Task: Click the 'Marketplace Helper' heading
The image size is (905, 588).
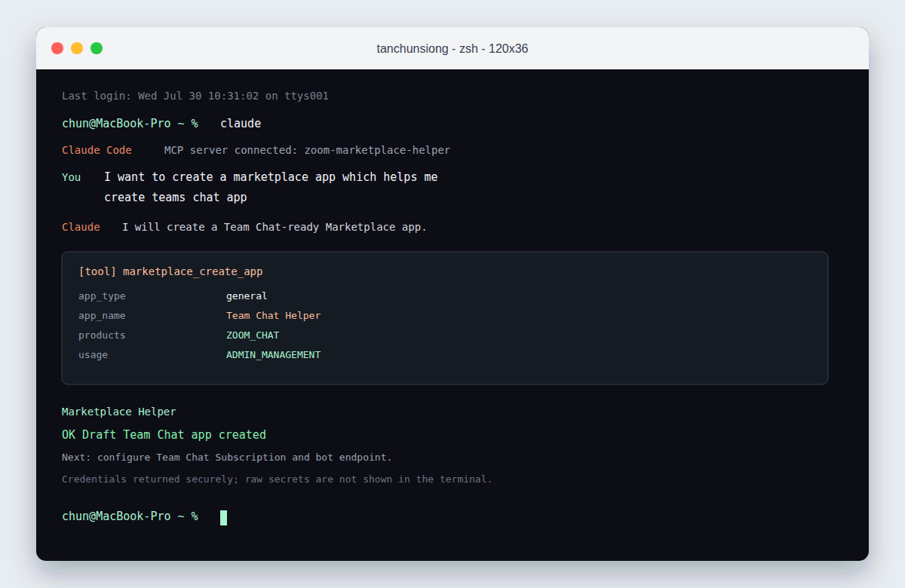Action: point(118,412)
